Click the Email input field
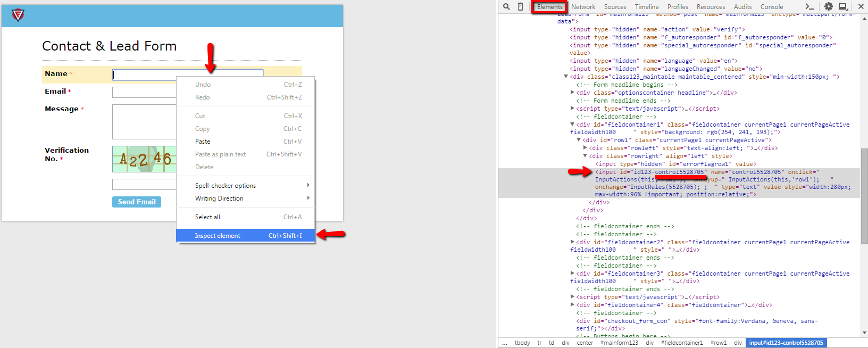This screenshot has width=868, height=348. (x=144, y=93)
